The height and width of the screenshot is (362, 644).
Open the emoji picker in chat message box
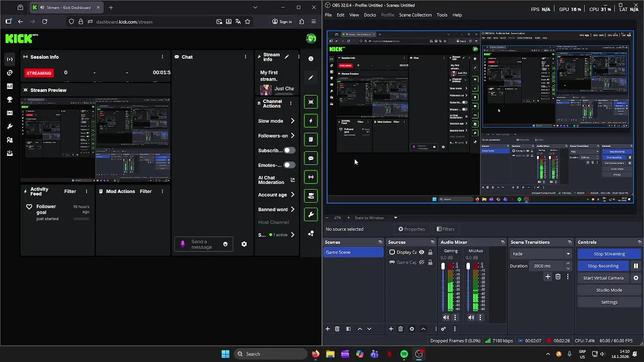[225, 244]
